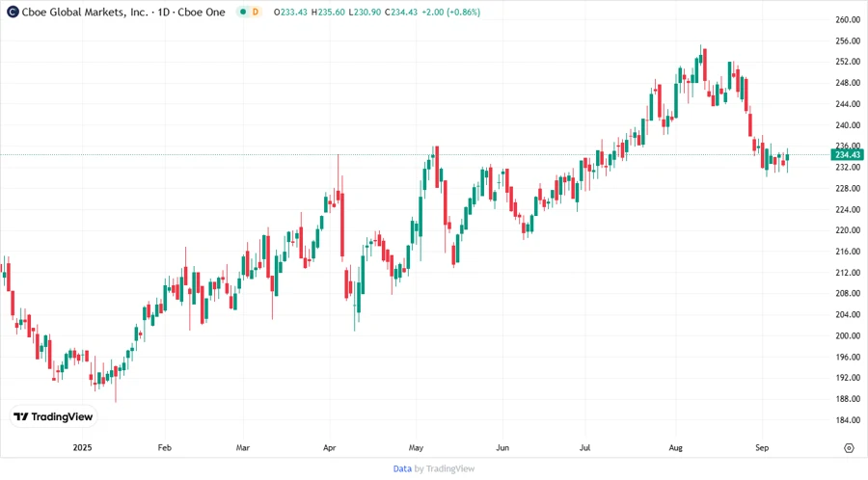This screenshot has height=480, width=868.
Task: Click the 232.00 price axis label
Action: 848,167
